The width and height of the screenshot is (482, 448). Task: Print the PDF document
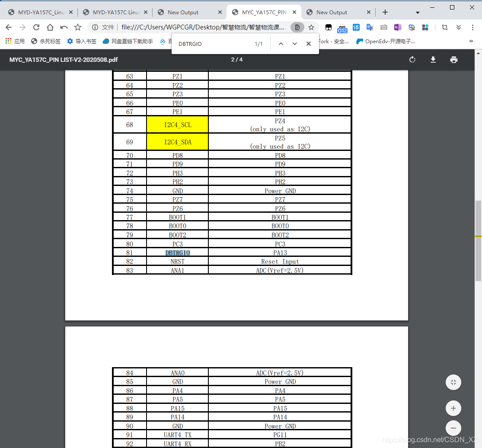point(454,60)
